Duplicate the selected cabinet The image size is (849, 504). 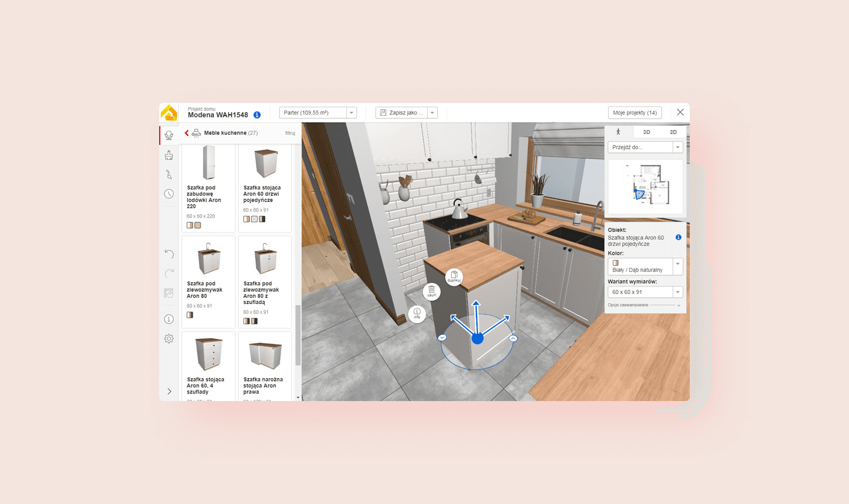(x=454, y=277)
